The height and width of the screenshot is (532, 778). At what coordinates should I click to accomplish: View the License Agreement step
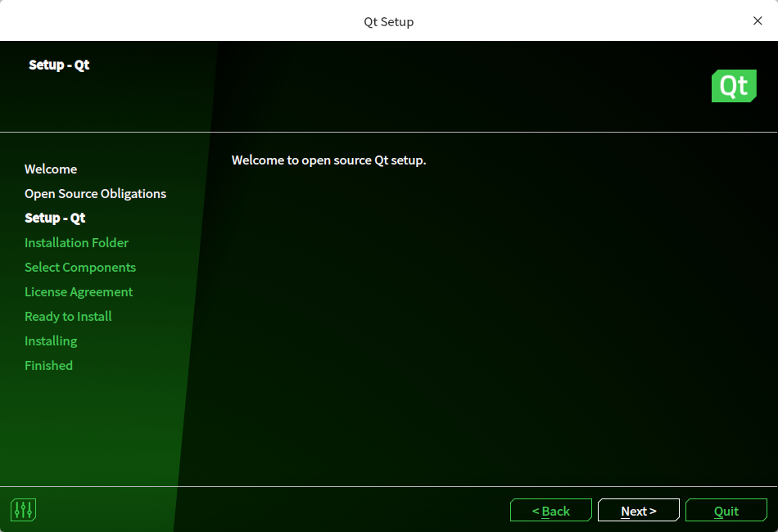pos(79,291)
